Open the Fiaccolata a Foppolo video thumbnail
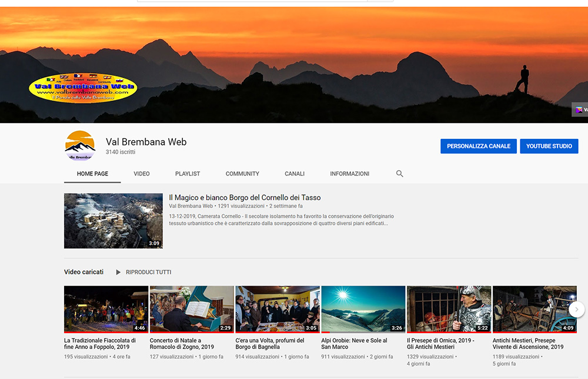588x379 pixels. pos(106,309)
